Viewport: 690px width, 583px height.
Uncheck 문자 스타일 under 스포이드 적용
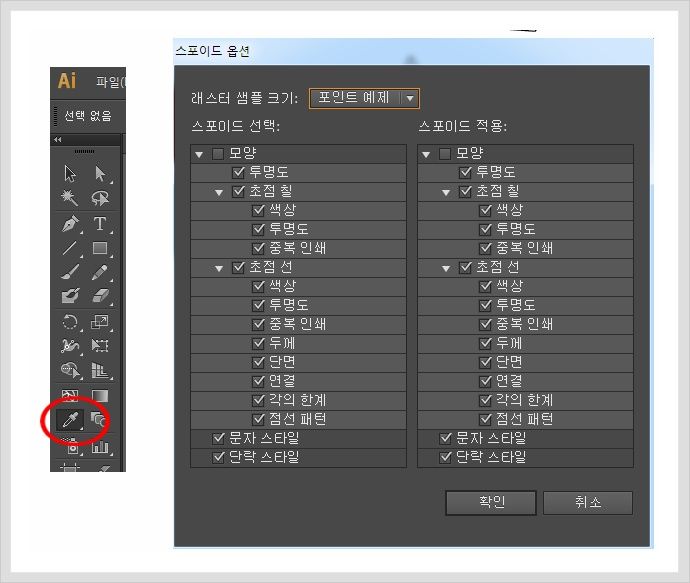[445, 438]
